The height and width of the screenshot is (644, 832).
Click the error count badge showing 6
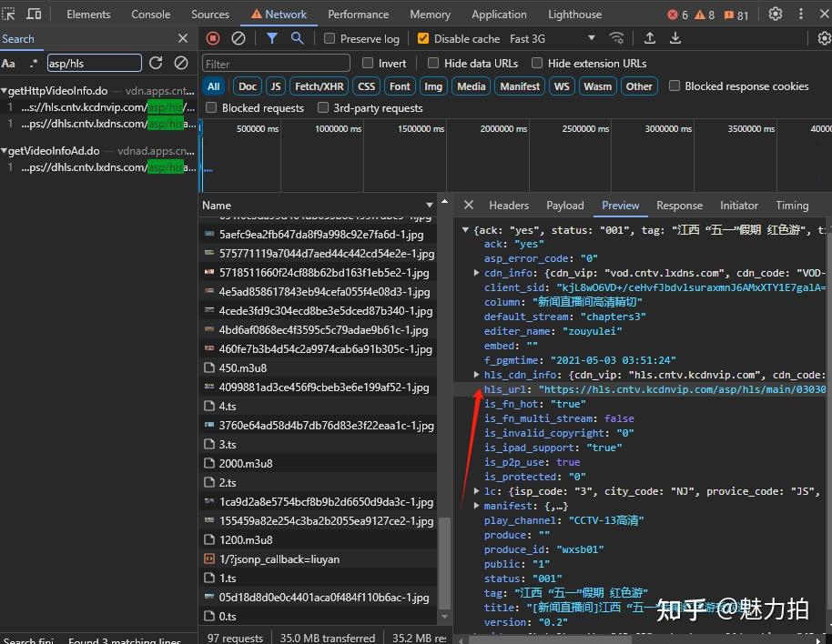677,15
